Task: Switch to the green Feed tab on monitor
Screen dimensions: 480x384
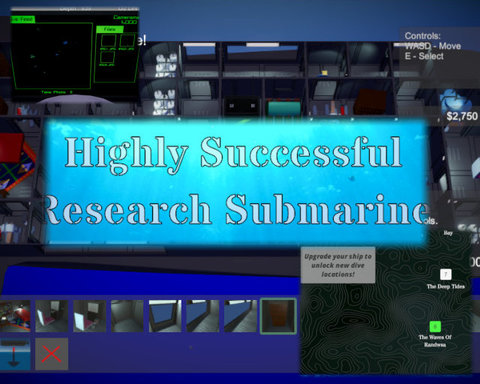Action: 23,19
